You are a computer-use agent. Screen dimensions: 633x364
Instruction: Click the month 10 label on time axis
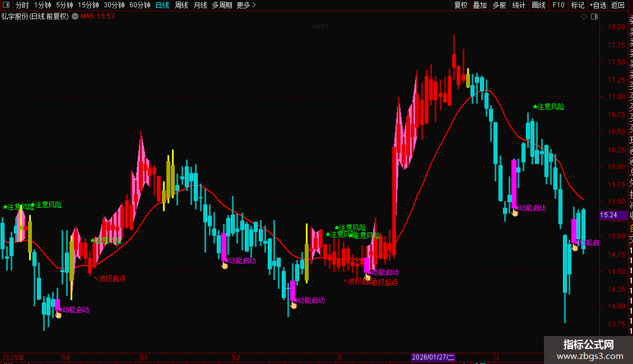point(66,357)
